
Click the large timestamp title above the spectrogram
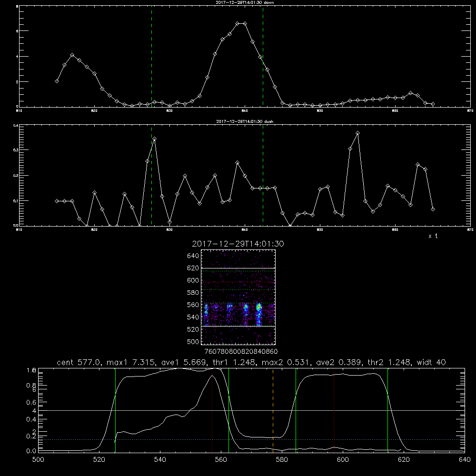coord(238,244)
